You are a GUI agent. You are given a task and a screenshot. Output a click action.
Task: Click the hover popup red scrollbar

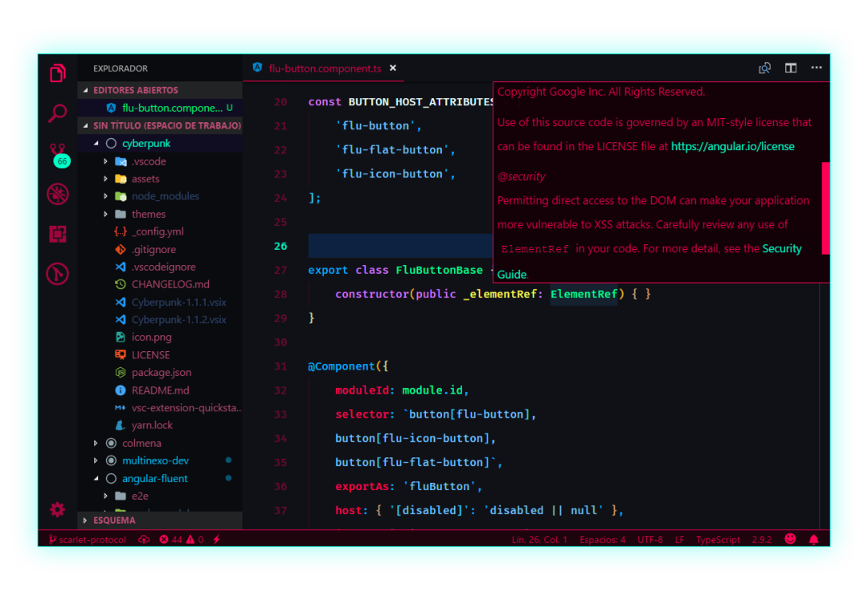pos(825,208)
